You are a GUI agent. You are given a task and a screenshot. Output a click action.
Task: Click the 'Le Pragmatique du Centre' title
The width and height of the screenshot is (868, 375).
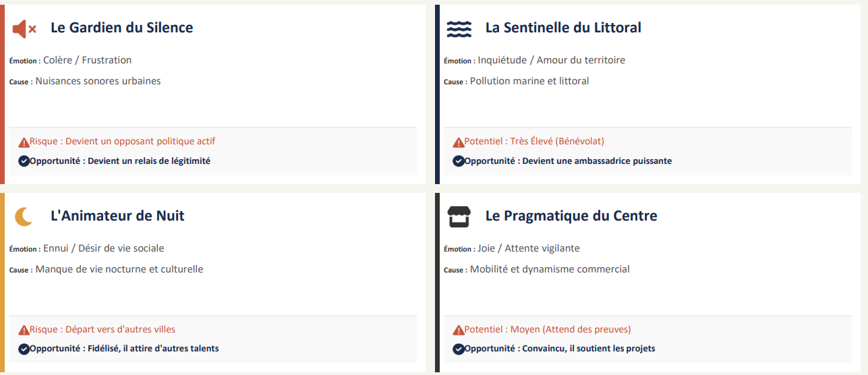[571, 216]
